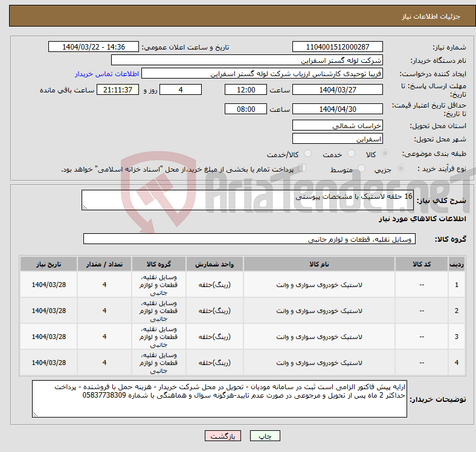Screen dimensions: 476x452
Task: Click the delivery city field اسفراین
Action: 337,138
